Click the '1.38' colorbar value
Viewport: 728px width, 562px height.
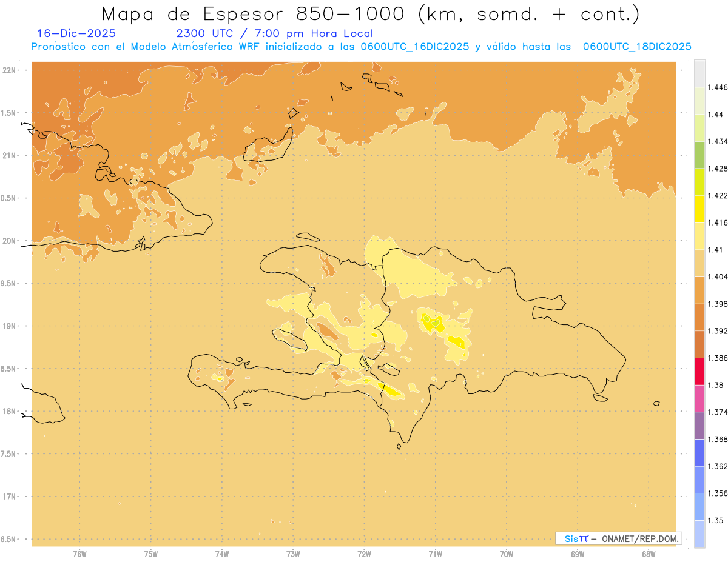(715, 386)
